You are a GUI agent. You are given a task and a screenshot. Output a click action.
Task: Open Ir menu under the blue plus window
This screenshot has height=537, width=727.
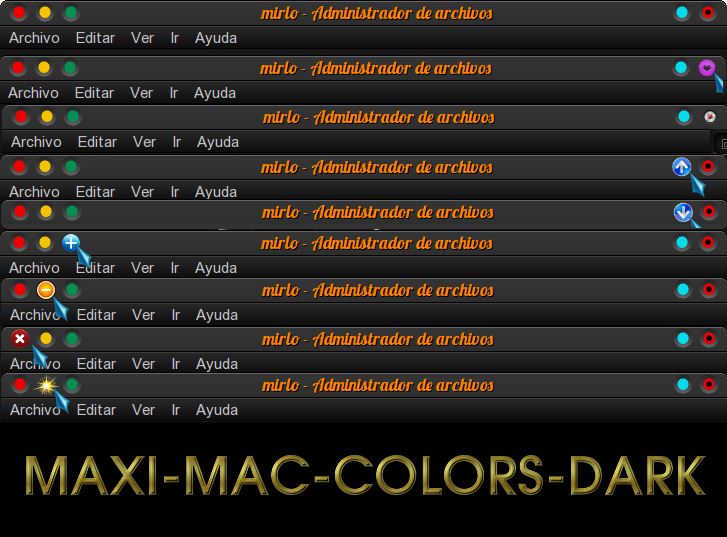pyautogui.click(x=174, y=268)
